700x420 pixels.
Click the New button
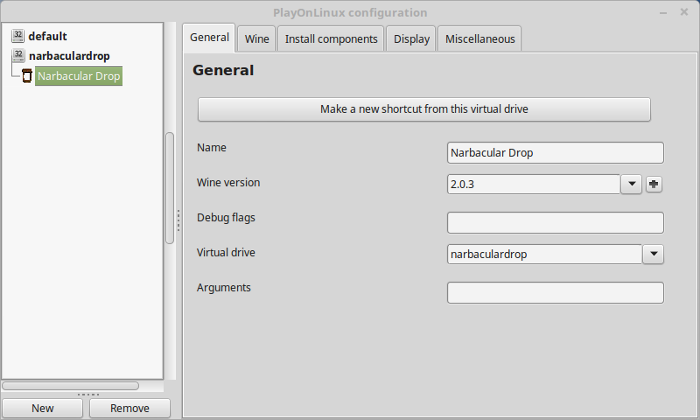[x=42, y=408]
